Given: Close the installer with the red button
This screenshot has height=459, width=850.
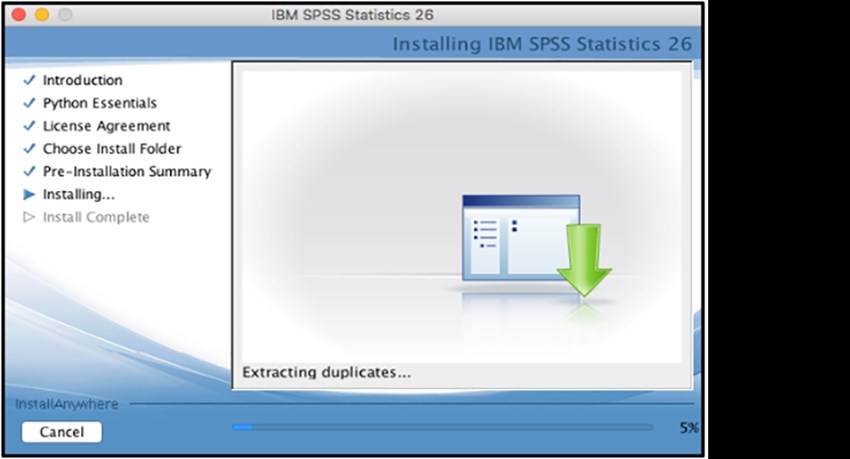Looking at the screenshot, I should [x=19, y=15].
